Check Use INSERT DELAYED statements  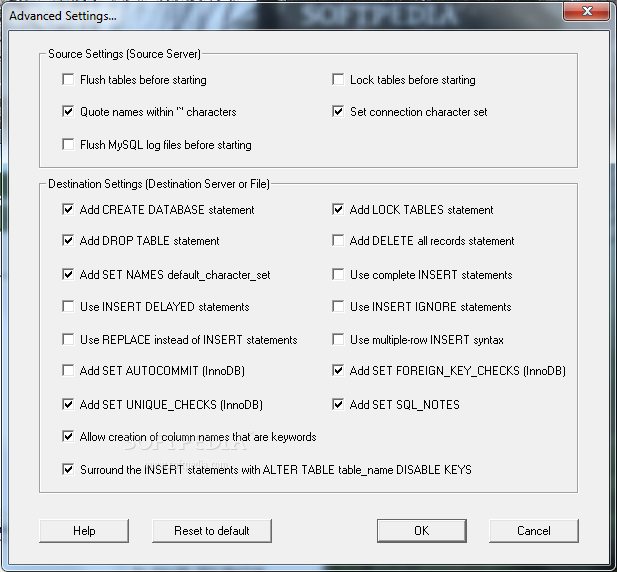tap(68, 306)
